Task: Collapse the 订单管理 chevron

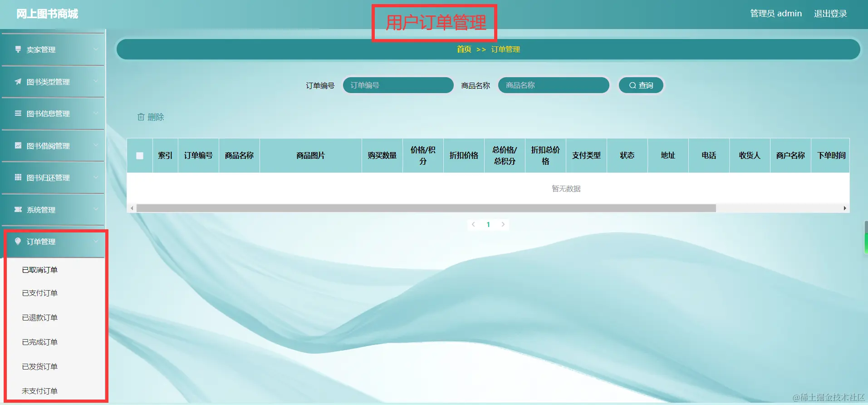Action: (x=96, y=241)
